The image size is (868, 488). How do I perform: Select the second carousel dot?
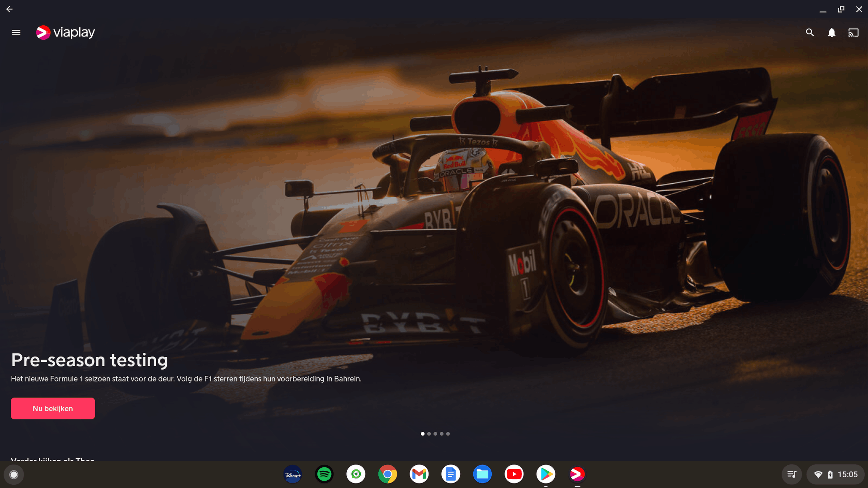pyautogui.click(x=429, y=434)
